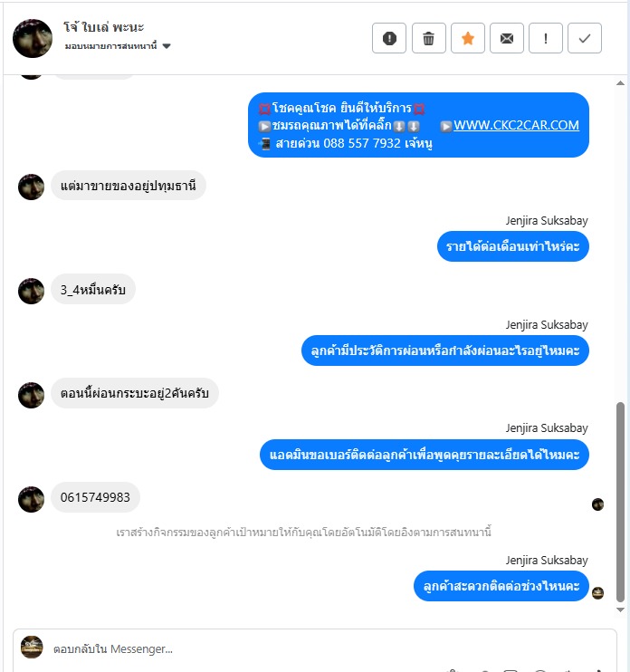
Task: Open the WWW.CKC2CAR.COM link
Action: pos(516,125)
